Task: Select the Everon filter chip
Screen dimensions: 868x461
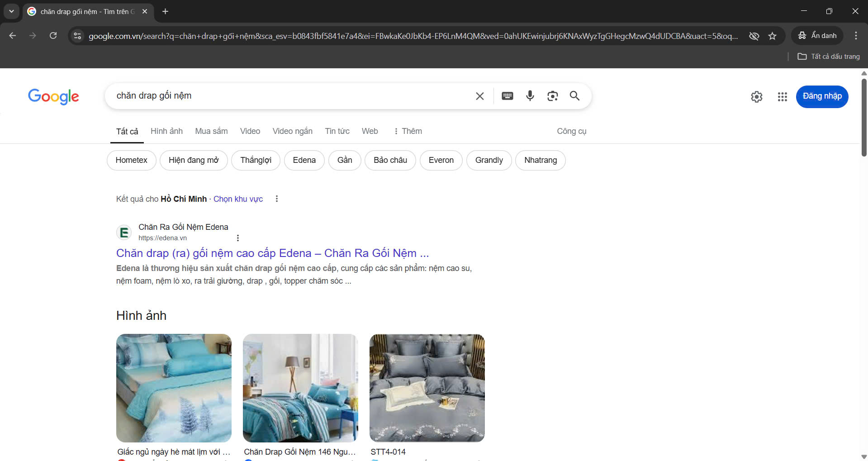Action: (x=441, y=160)
